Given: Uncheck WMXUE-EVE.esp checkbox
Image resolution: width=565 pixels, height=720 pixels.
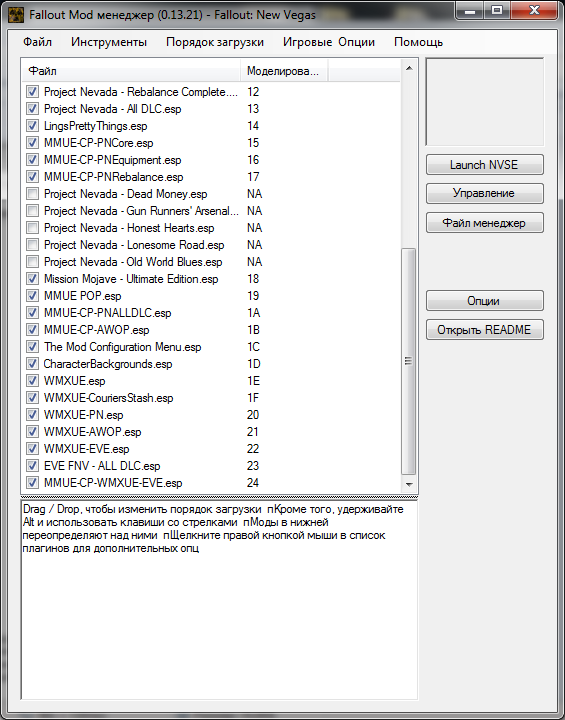Looking at the screenshot, I should 32,449.
